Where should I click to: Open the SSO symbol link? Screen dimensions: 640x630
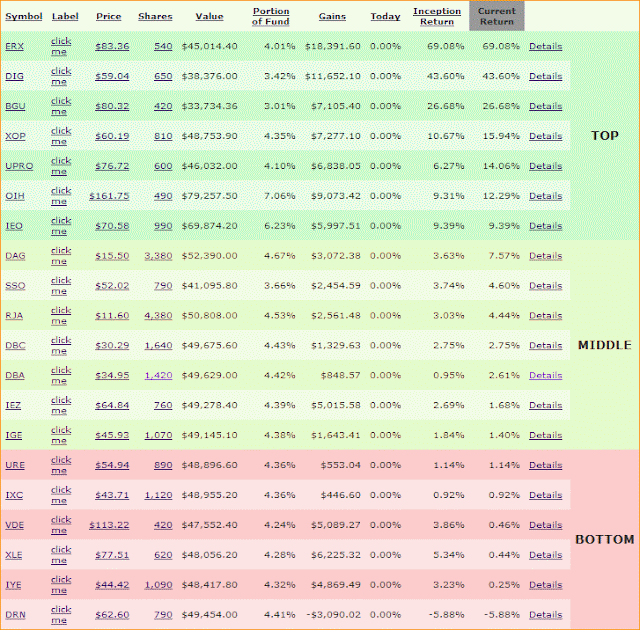click(15, 286)
